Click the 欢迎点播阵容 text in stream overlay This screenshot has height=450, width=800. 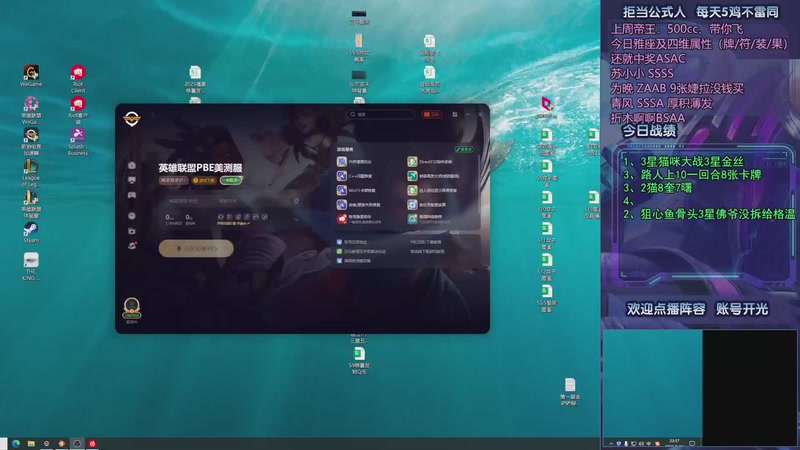pos(666,309)
